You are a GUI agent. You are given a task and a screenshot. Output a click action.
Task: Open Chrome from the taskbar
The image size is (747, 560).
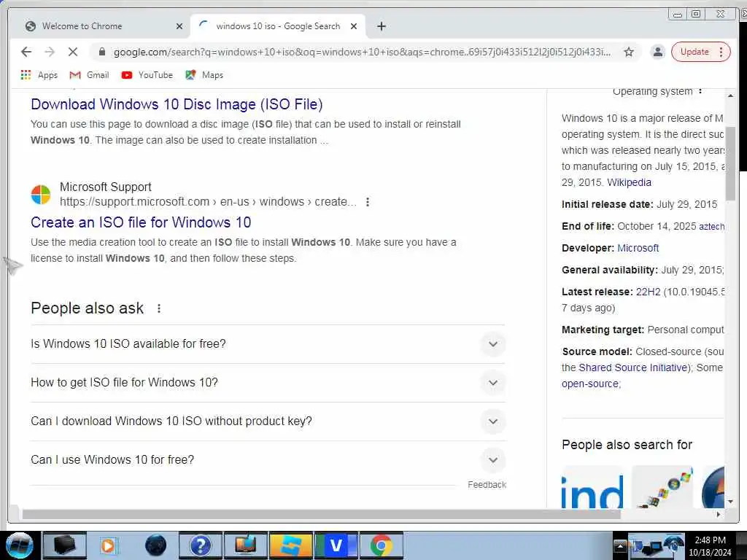click(x=381, y=545)
